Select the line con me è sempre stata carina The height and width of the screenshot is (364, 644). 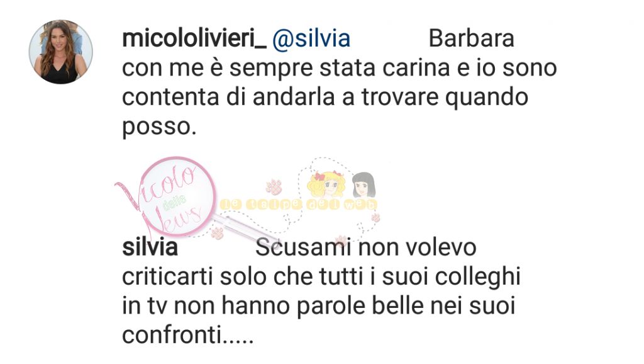click(339, 68)
